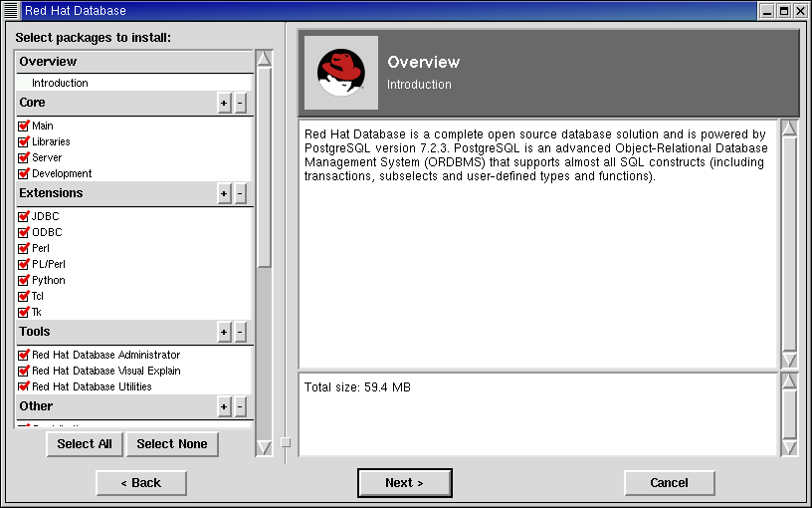Image resolution: width=812 pixels, height=508 pixels.
Task: Click the Tools plus button
Action: pyautogui.click(x=224, y=333)
